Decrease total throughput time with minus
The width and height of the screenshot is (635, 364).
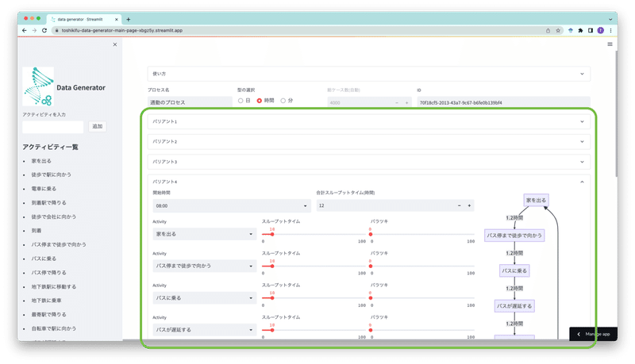click(x=460, y=205)
